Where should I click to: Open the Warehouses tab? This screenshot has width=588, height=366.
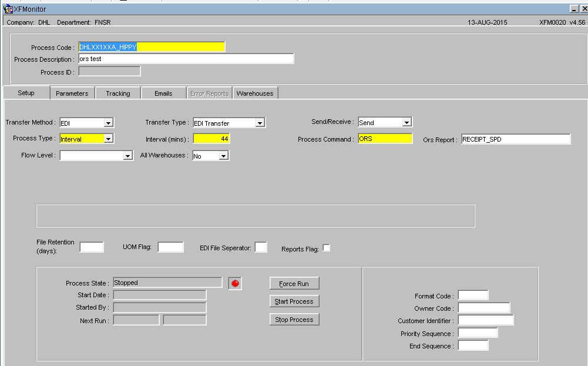pos(255,93)
